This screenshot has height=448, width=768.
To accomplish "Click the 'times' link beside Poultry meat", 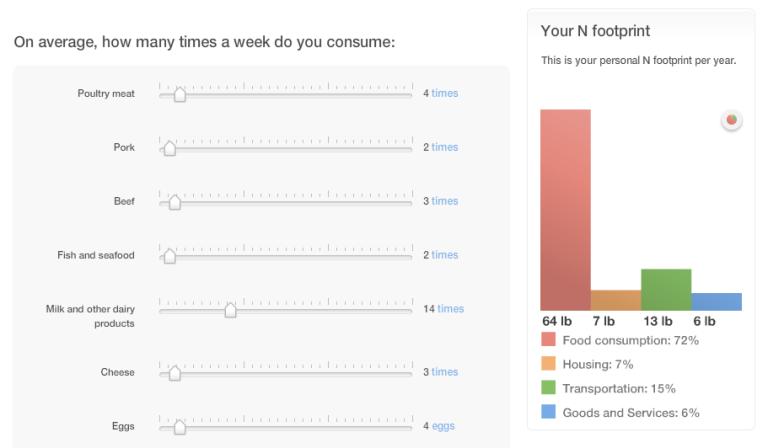I will point(445,93).
